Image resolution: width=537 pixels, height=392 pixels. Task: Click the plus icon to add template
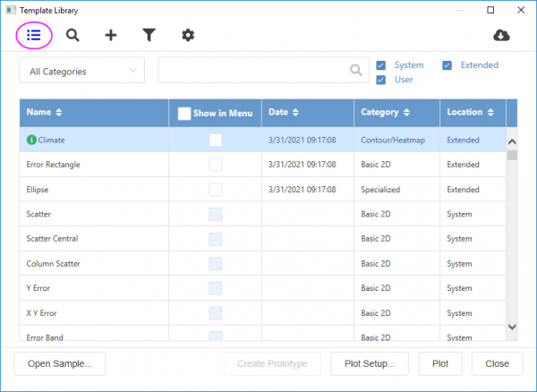coord(111,36)
